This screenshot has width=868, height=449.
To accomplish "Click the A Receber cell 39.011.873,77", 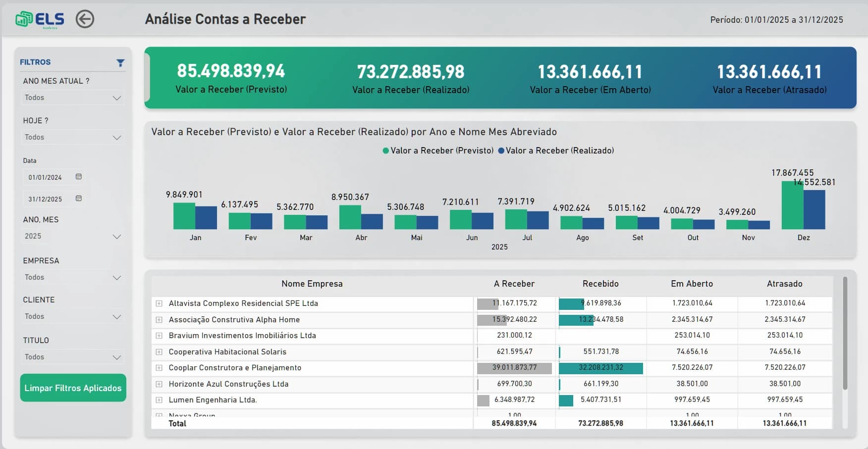I will pos(514,368).
